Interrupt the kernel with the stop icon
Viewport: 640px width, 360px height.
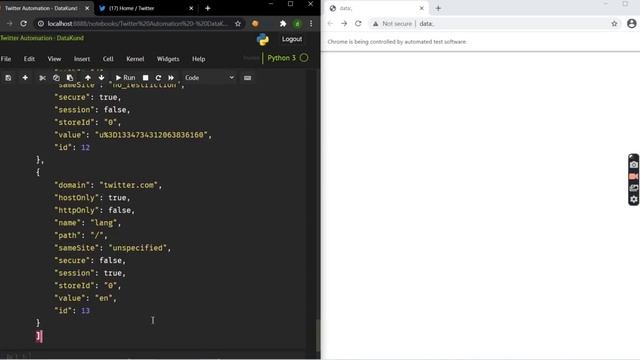pos(145,78)
